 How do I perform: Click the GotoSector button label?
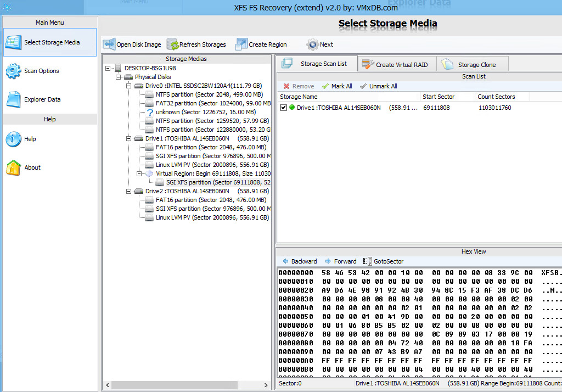coord(389,261)
